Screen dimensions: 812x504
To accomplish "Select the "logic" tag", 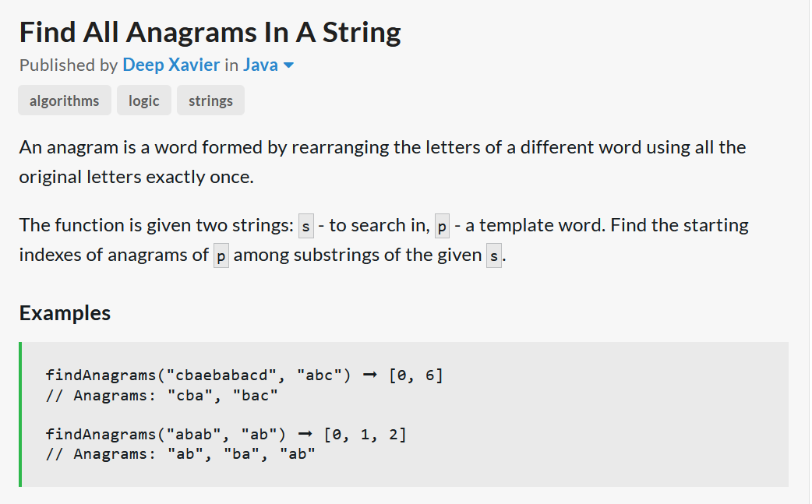I will 143,100.
